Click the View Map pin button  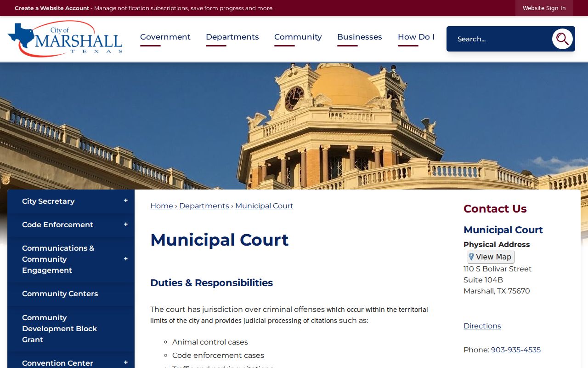click(491, 257)
